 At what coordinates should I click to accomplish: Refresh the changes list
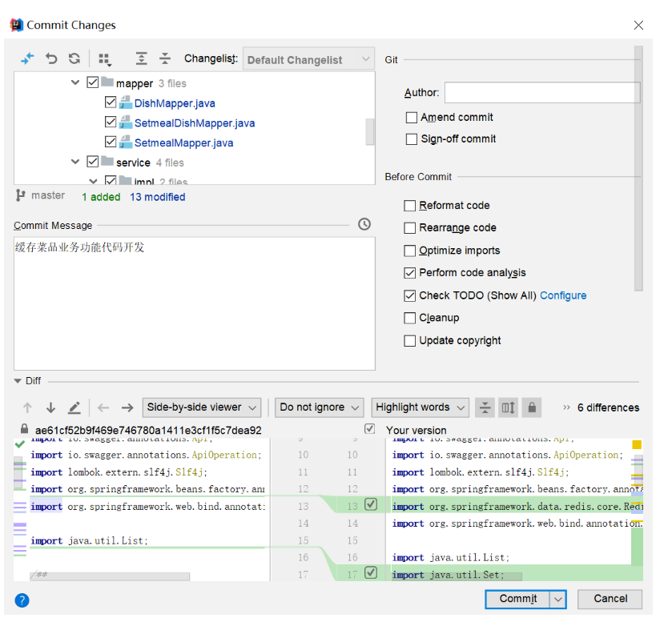(74, 58)
